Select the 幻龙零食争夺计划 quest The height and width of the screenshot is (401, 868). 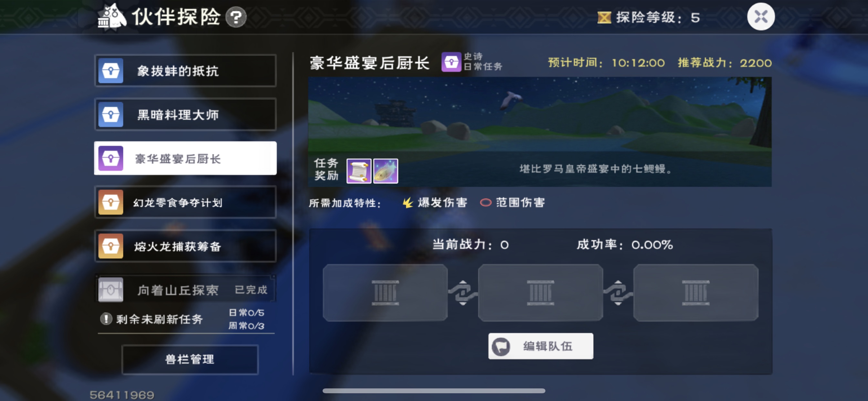pos(185,202)
